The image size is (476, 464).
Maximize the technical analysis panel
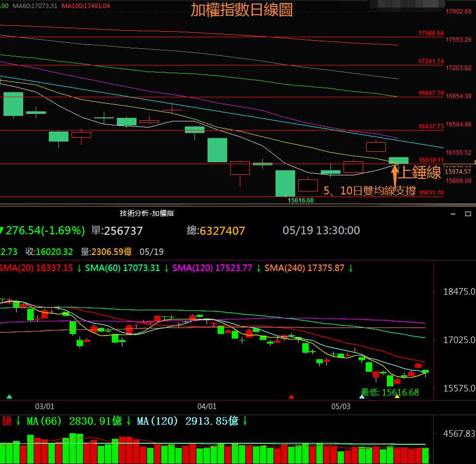click(x=467, y=214)
